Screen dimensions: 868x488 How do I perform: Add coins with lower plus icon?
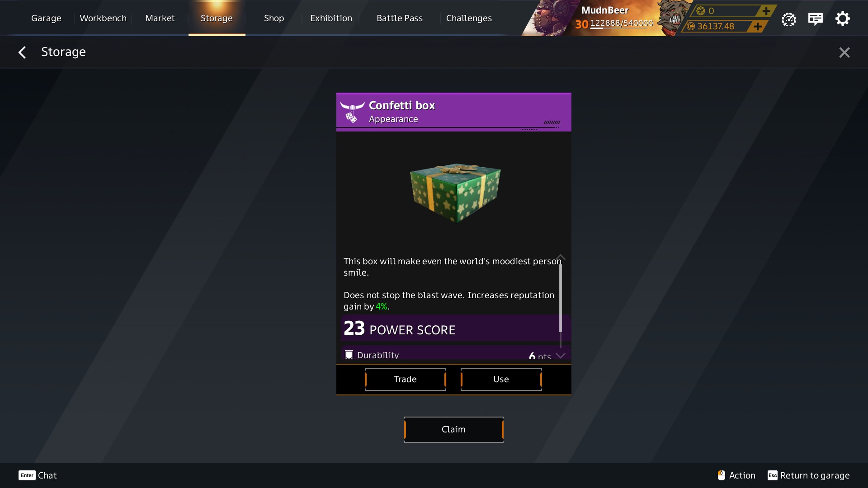[758, 26]
